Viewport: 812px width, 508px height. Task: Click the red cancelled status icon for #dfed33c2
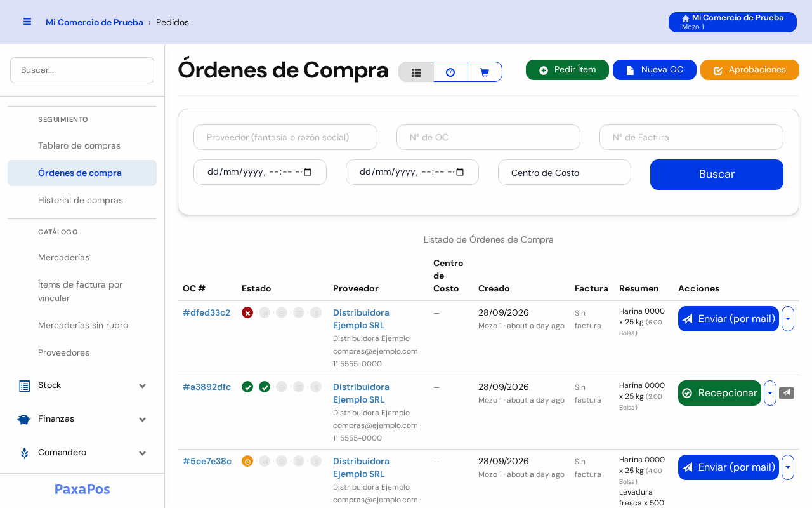pos(247,312)
